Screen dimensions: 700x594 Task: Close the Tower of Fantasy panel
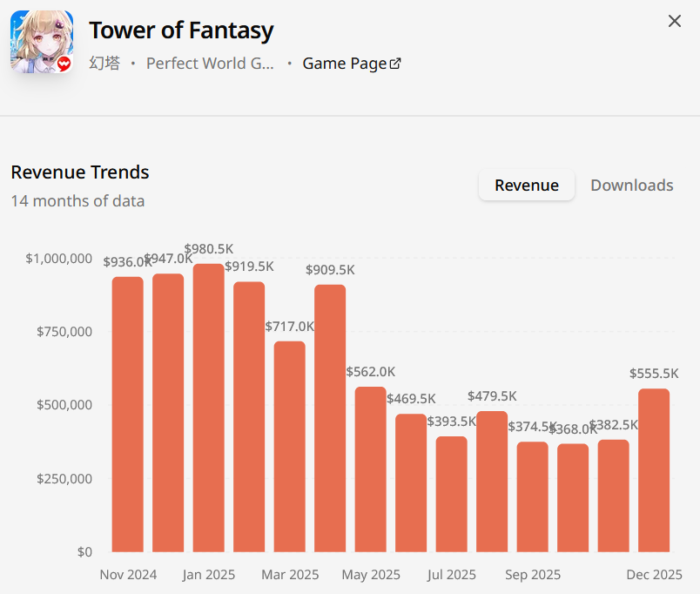[674, 21]
